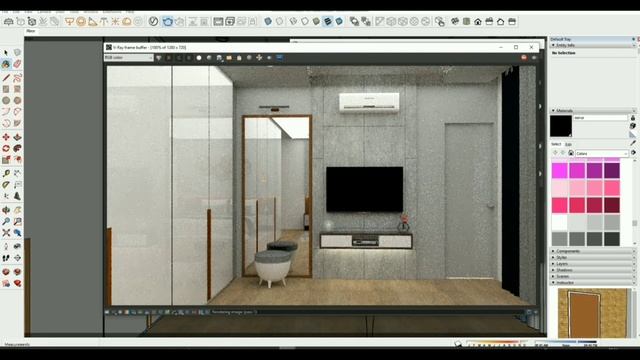
Task: Open V-Ray Asset Editor icon
Action: pos(153,21)
